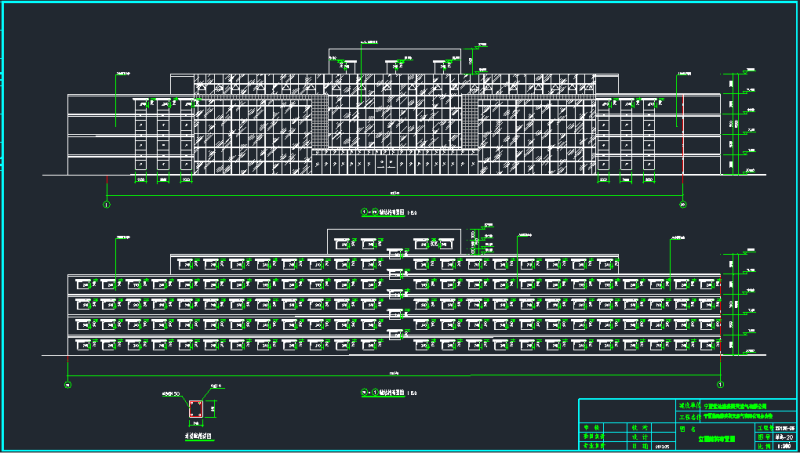Pick the red column section detail rectangle
The height and width of the screenshot is (453, 800).
coord(197,409)
